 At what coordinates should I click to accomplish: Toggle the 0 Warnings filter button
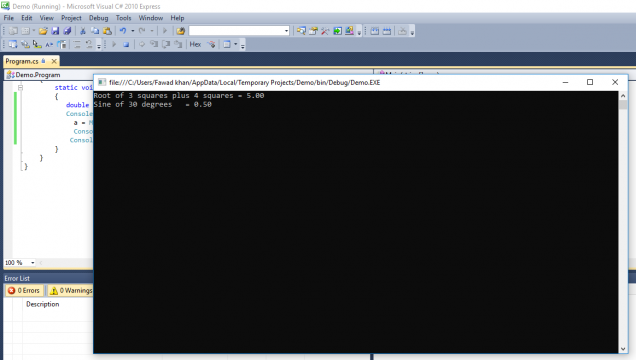click(70, 290)
